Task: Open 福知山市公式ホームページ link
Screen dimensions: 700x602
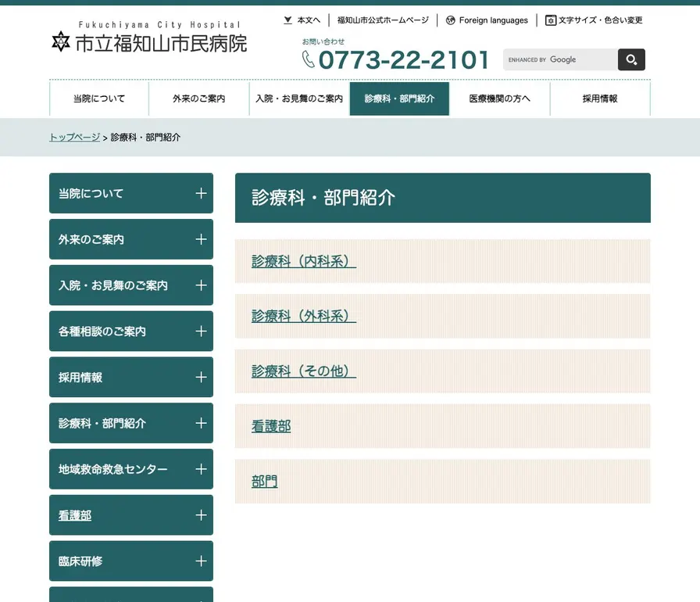Action: (x=383, y=20)
